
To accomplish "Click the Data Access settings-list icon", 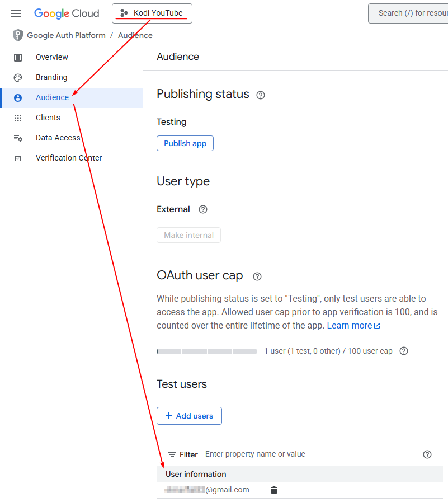I will pos(18,138).
